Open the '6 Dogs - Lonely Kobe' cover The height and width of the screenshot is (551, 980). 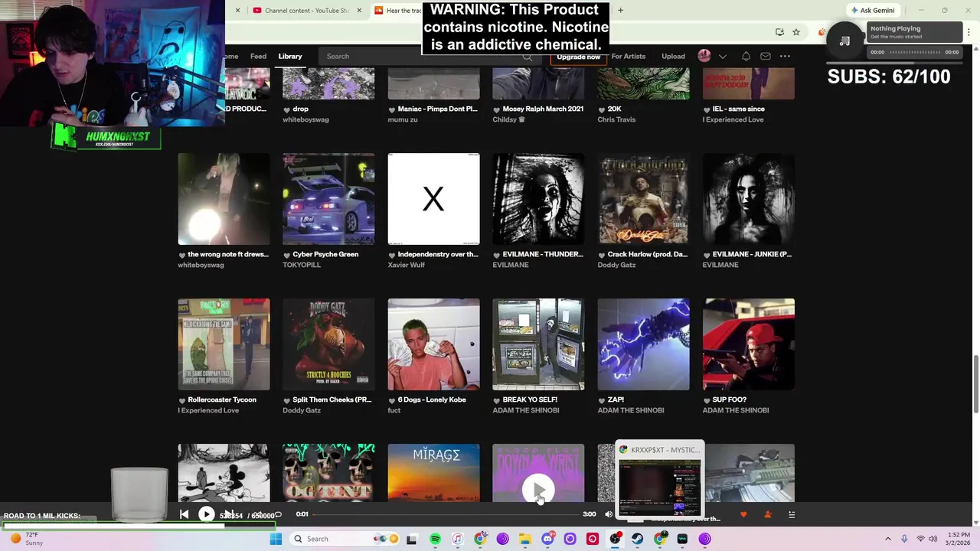(x=433, y=344)
